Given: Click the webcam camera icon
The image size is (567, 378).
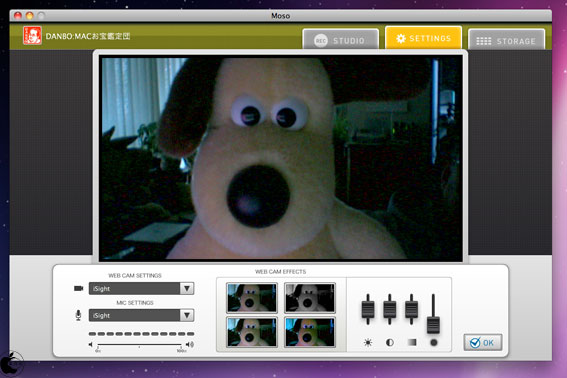Looking at the screenshot, I should [78, 288].
